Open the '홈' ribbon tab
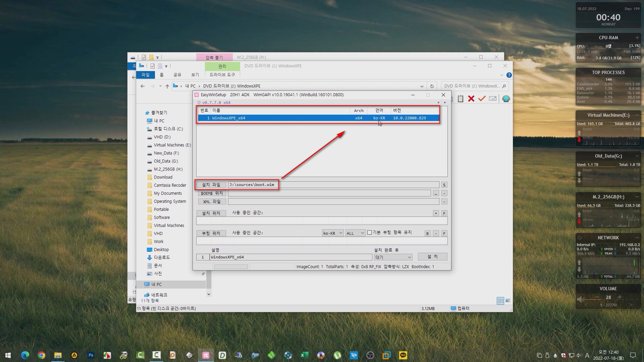This screenshot has width=644, height=362. pos(162,75)
